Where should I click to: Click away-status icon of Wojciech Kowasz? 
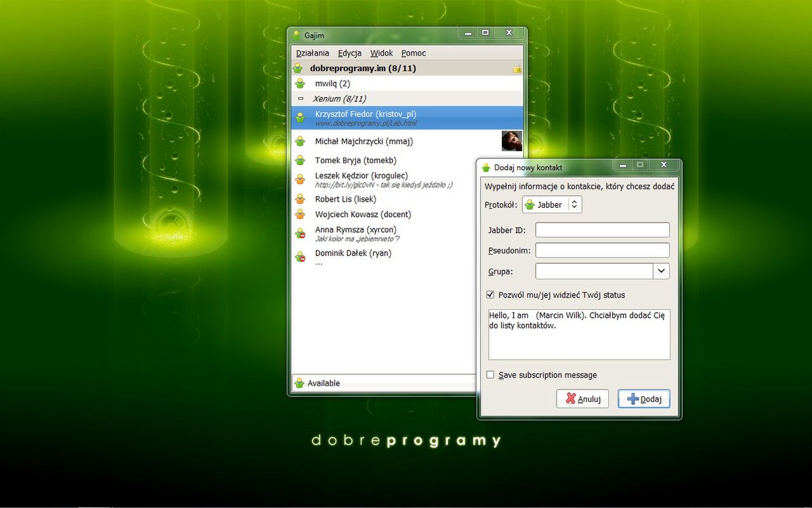click(x=301, y=214)
